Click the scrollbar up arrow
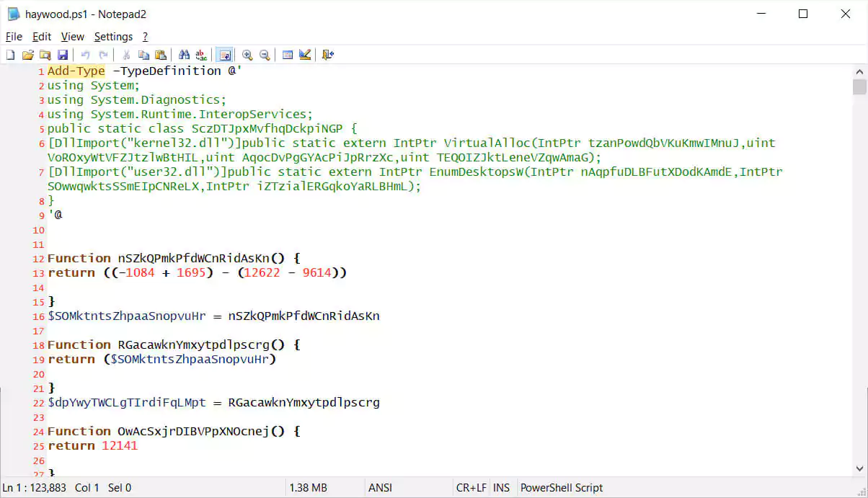The height and width of the screenshot is (498, 868). (x=859, y=71)
